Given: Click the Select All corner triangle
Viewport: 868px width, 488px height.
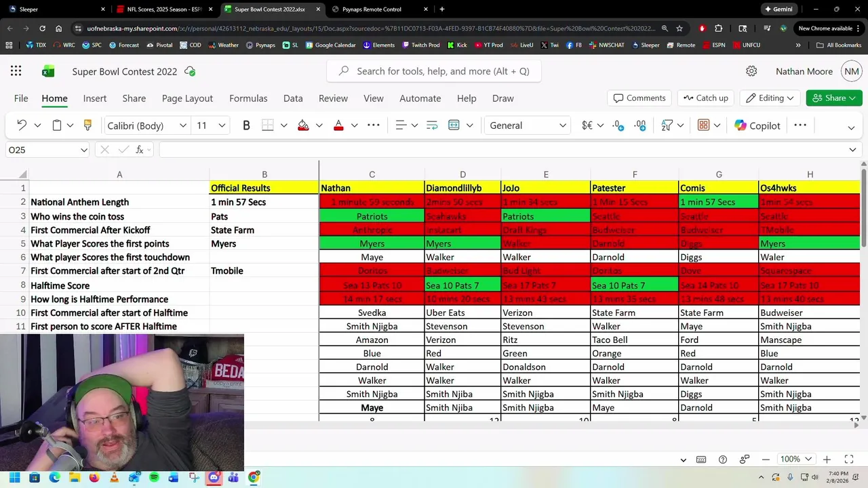Looking at the screenshot, I should click(22, 174).
